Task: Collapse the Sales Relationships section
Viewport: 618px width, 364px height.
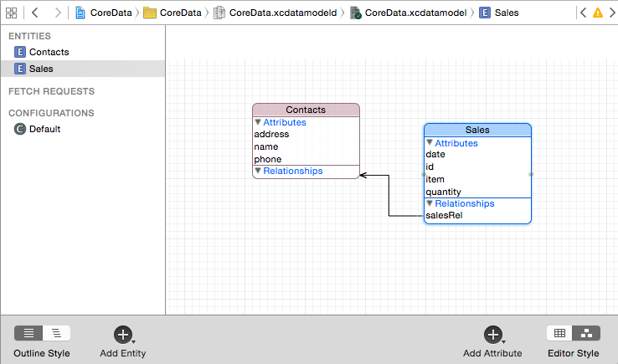Action: pyautogui.click(x=430, y=203)
